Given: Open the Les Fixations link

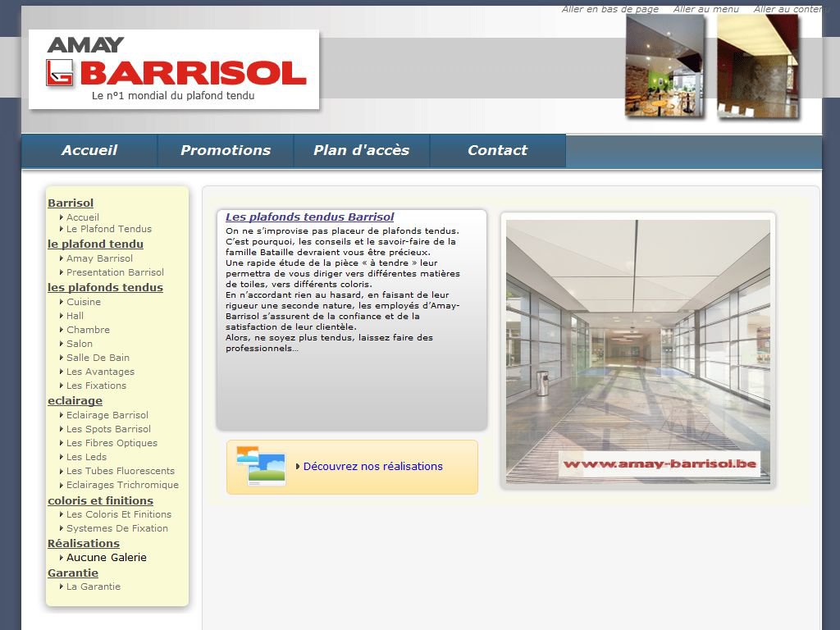Looking at the screenshot, I should (x=97, y=386).
